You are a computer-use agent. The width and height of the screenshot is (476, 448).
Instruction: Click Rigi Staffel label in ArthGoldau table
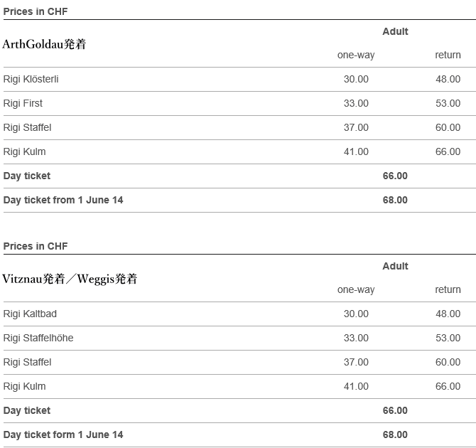(27, 127)
